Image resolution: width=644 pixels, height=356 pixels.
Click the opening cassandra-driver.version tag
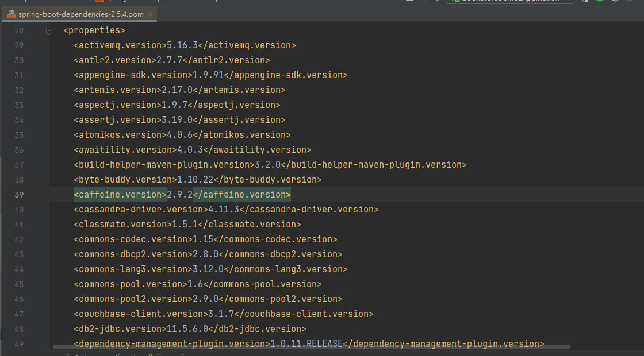click(x=141, y=210)
